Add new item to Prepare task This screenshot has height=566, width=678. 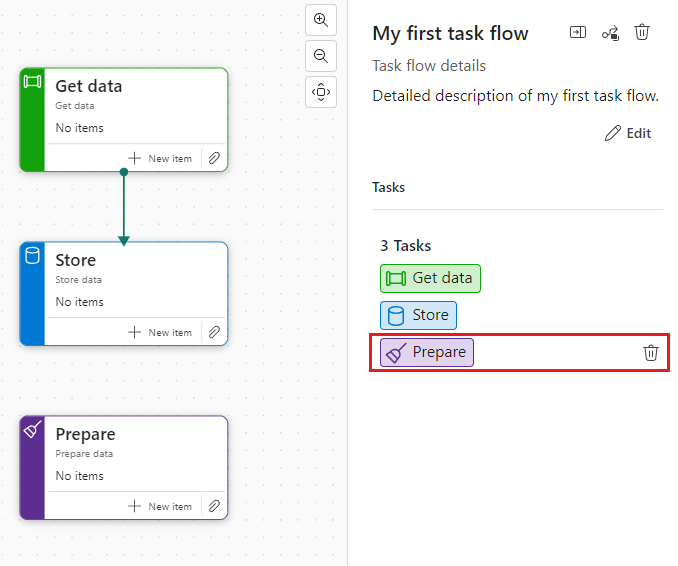coord(161,506)
